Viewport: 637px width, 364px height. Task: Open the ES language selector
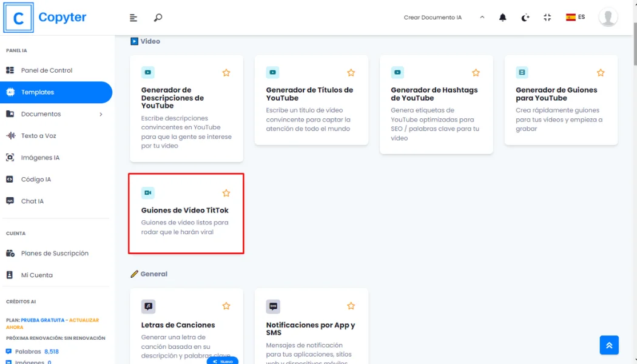[x=575, y=18]
